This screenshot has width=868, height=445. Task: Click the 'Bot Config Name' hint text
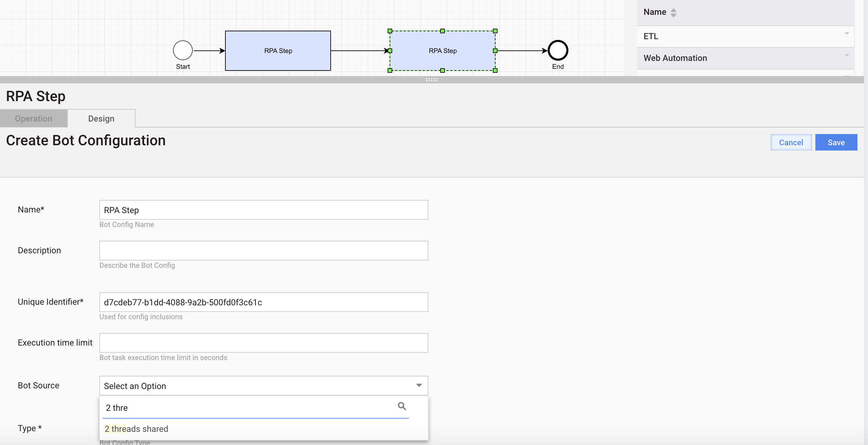[127, 224]
